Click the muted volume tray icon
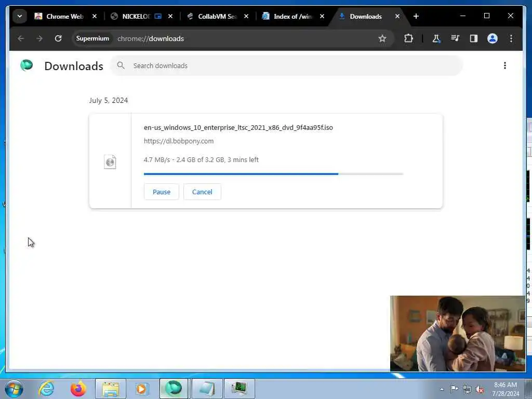This screenshot has width=532, height=399. pos(480,389)
